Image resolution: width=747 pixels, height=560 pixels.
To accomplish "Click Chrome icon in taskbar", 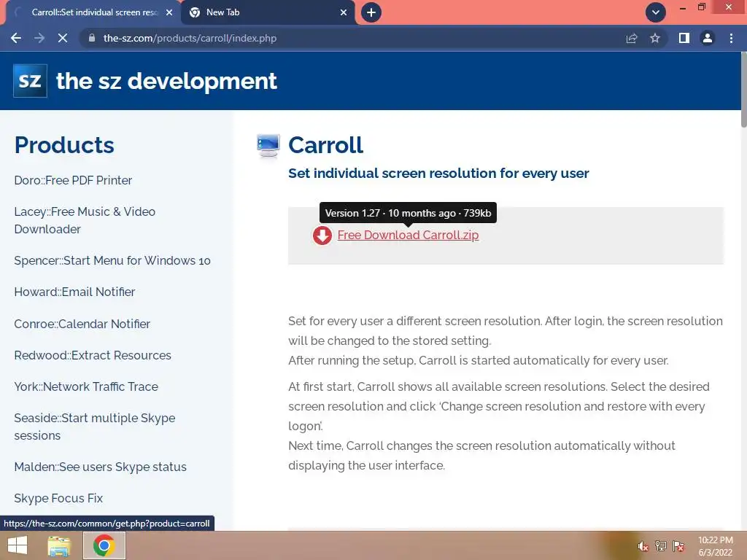I will click(x=104, y=545).
